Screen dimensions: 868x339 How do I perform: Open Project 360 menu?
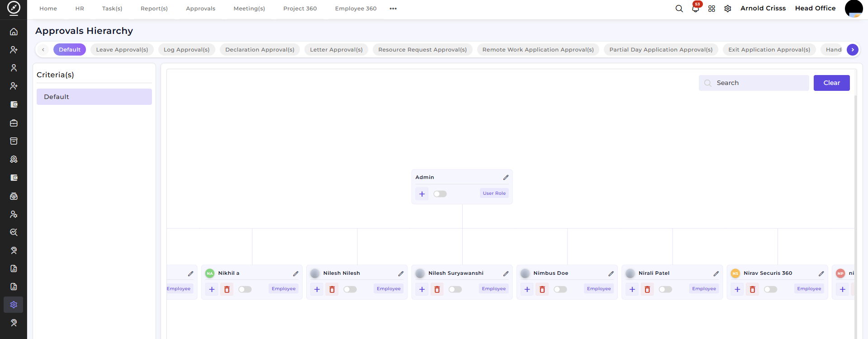[x=300, y=9]
